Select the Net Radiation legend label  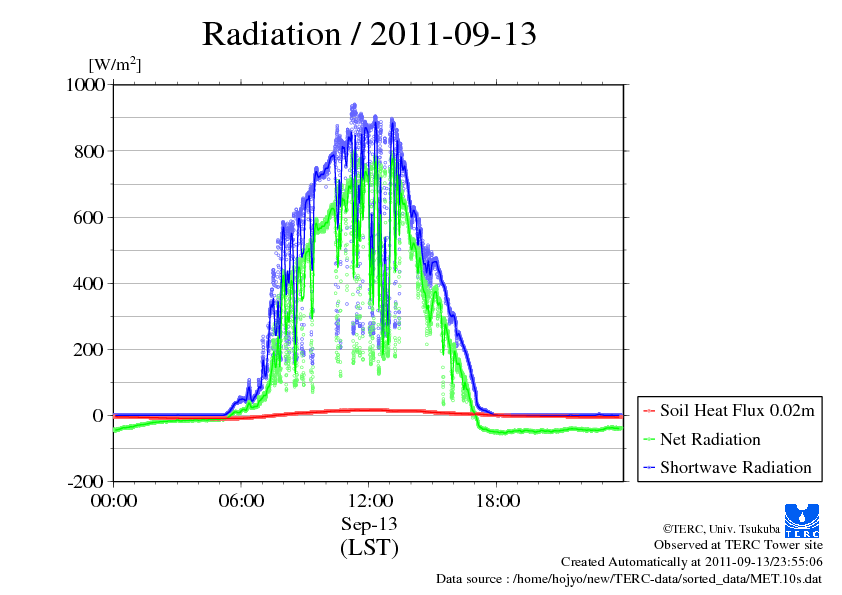(709, 439)
